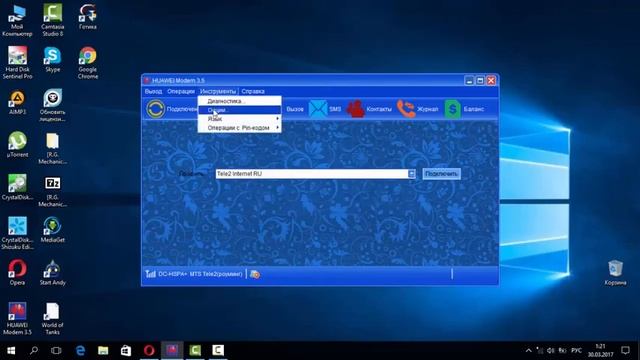Screen dimensions: 640x360
Task: Open the Journal phone icon
Action: tap(406, 109)
